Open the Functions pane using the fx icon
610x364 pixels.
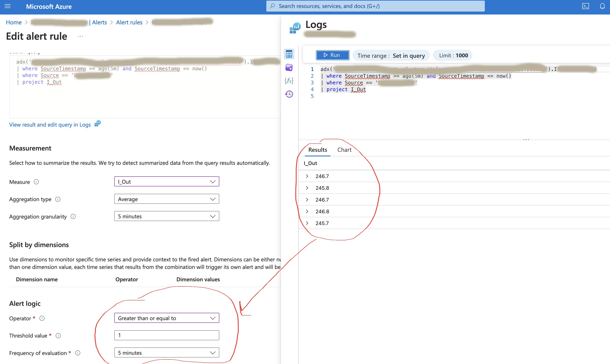click(x=289, y=80)
